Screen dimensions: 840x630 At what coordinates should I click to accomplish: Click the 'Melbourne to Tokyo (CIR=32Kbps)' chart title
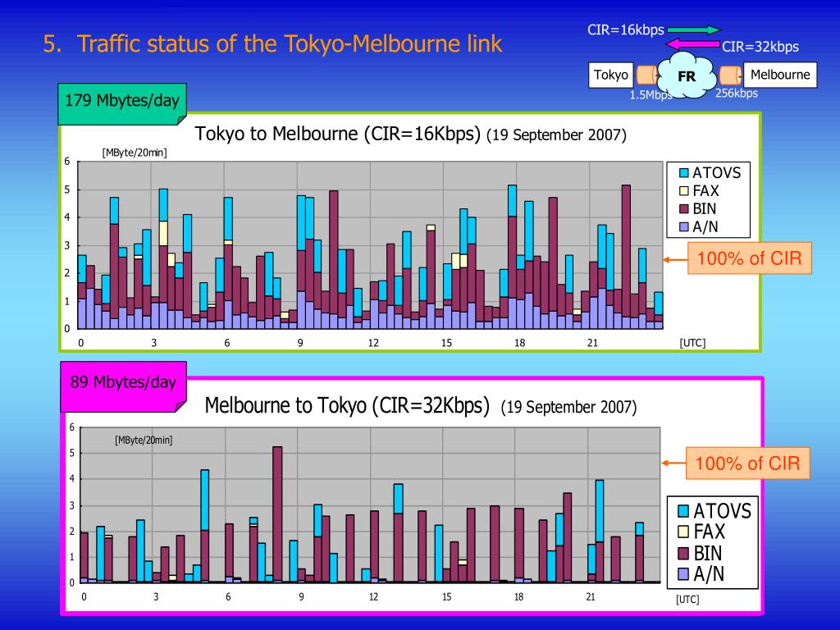[347, 405]
